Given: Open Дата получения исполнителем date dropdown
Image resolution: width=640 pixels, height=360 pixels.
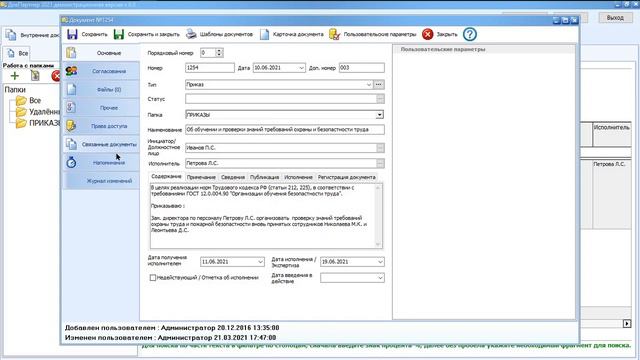Looking at the screenshot, I should (x=260, y=262).
